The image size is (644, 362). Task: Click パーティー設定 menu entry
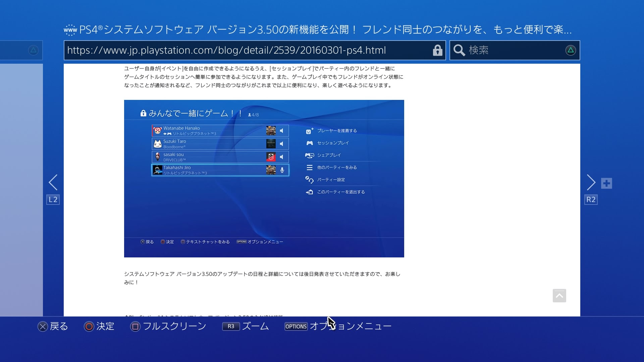click(331, 180)
